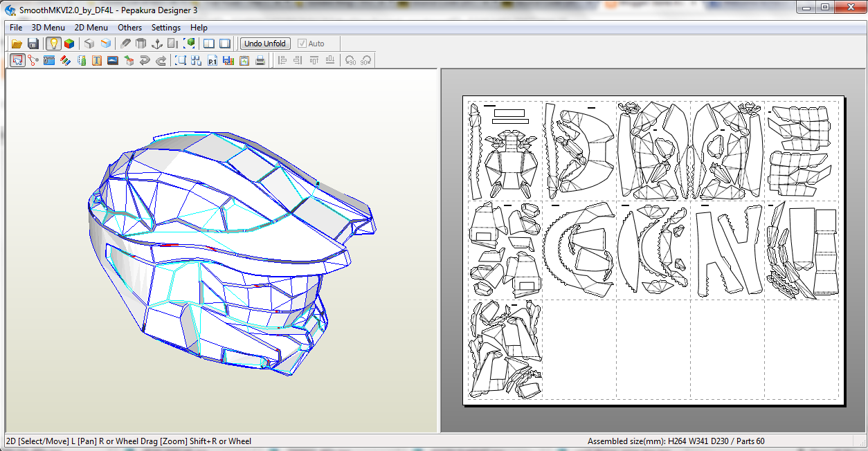
Task: Click the Pepakura app icon in title bar
Action: click(x=10, y=9)
